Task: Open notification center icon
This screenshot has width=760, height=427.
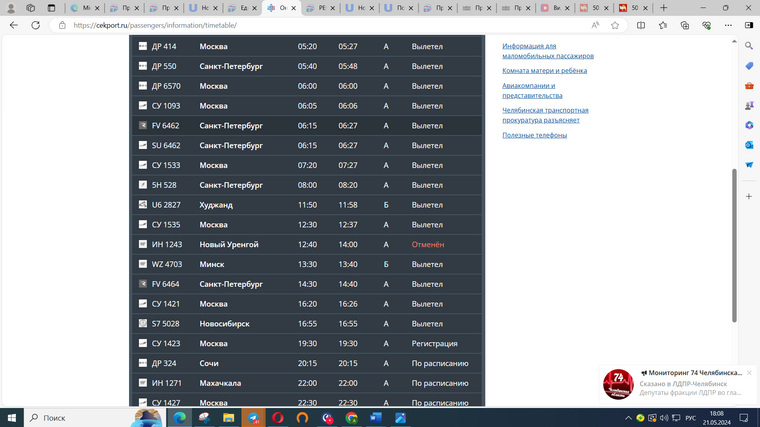Action: point(744,418)
